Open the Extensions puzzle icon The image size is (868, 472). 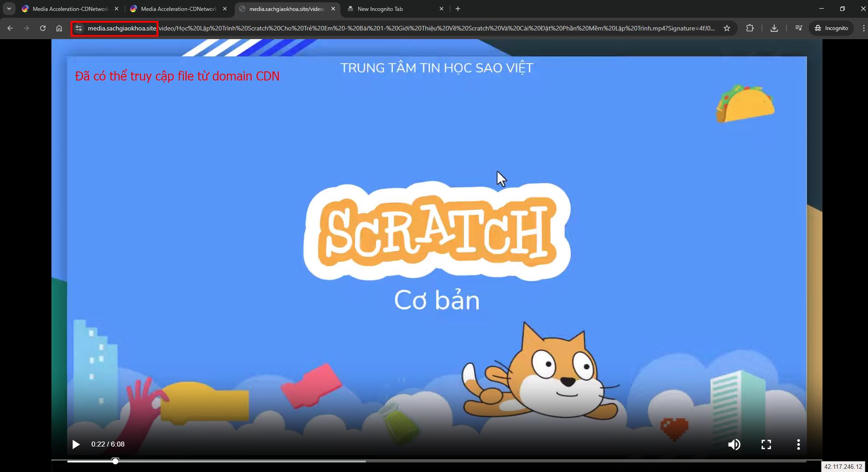pos(750,28)
